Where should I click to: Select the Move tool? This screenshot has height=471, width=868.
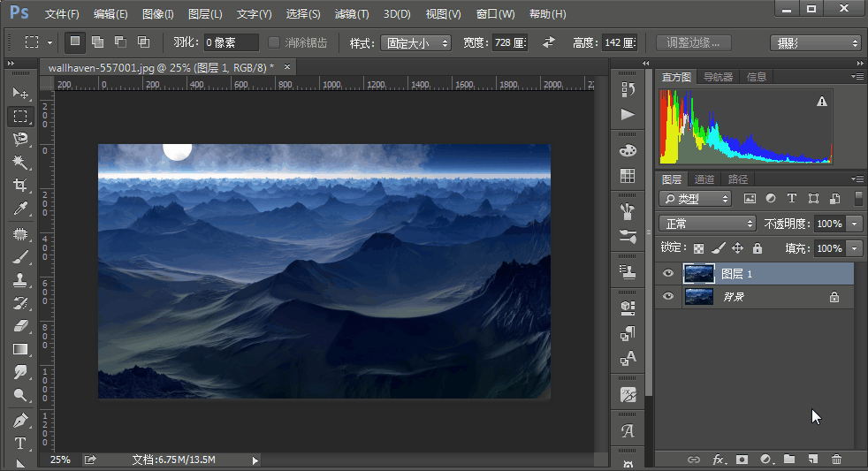pyautogui.click(x=20, y=93)
